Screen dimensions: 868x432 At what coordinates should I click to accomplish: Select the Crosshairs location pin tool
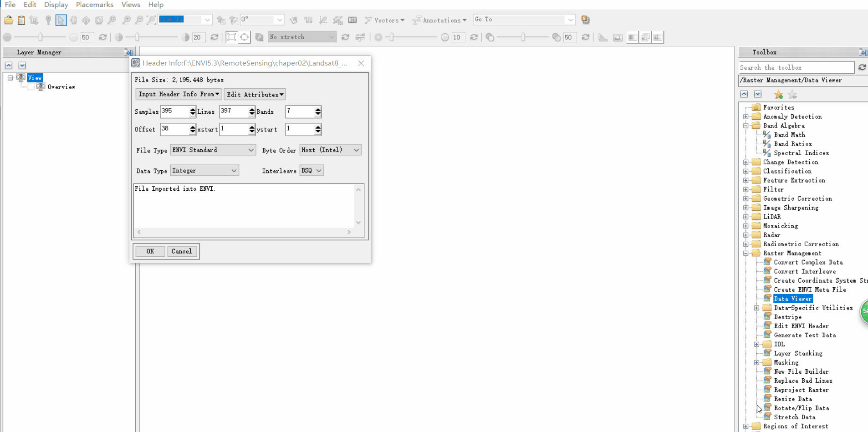click(x=48, y=20)
